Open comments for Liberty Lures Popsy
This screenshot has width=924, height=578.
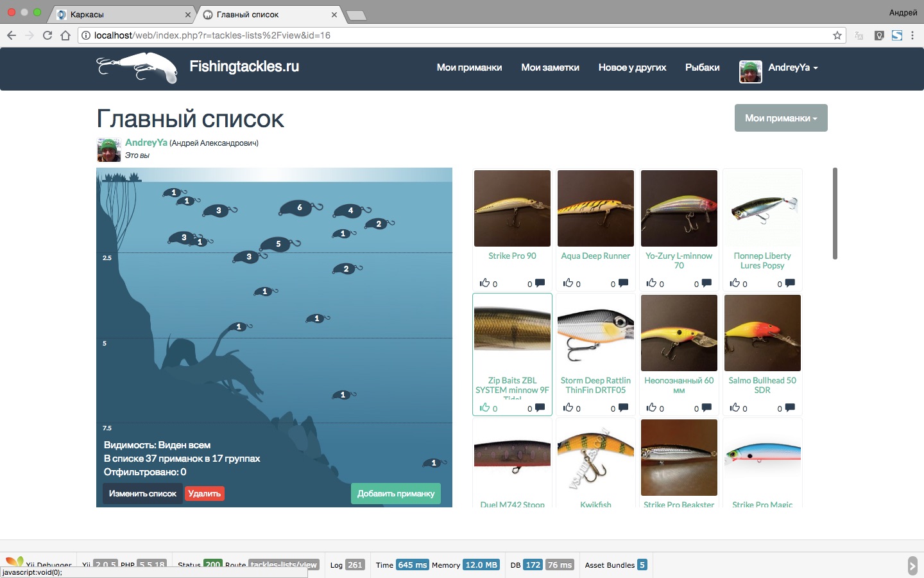(x=791, y=283)
